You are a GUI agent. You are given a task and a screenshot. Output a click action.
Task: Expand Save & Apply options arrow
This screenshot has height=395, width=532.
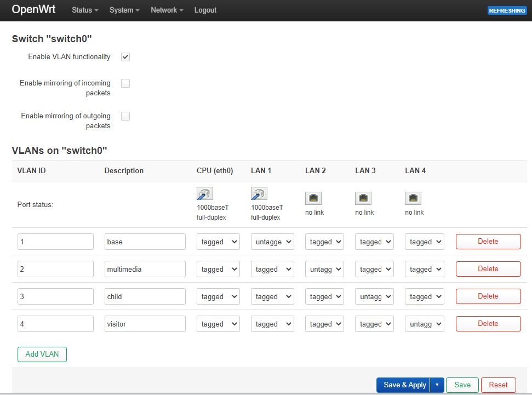pos(437,385)
